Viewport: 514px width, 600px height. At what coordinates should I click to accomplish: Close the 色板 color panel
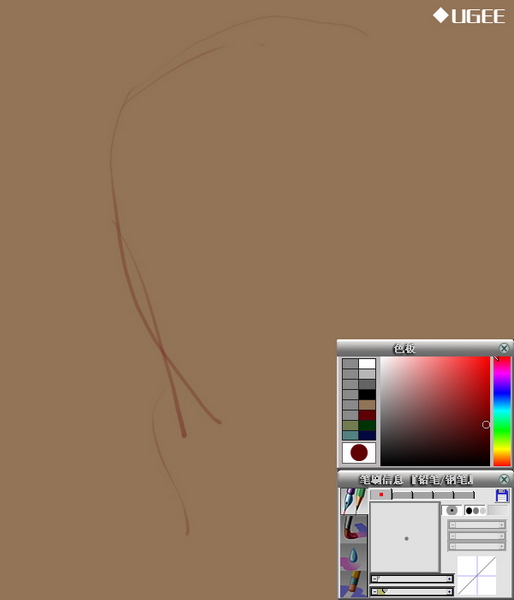point(504,348)
